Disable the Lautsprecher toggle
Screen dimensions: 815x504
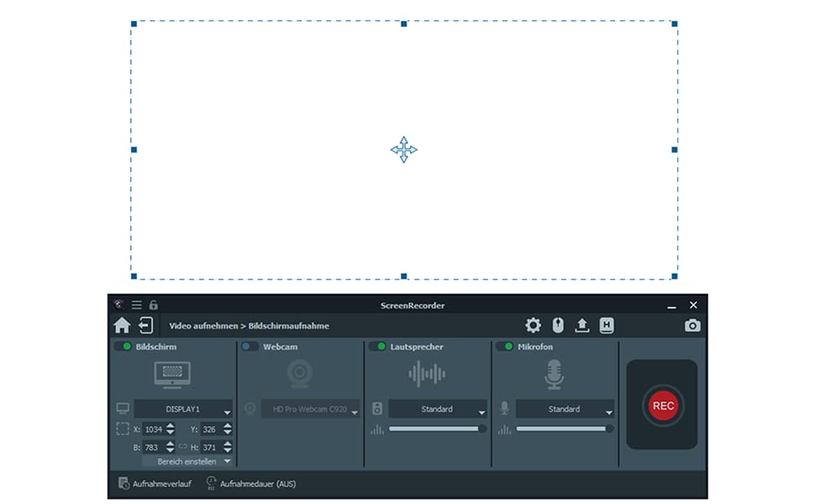pos(376,346)
